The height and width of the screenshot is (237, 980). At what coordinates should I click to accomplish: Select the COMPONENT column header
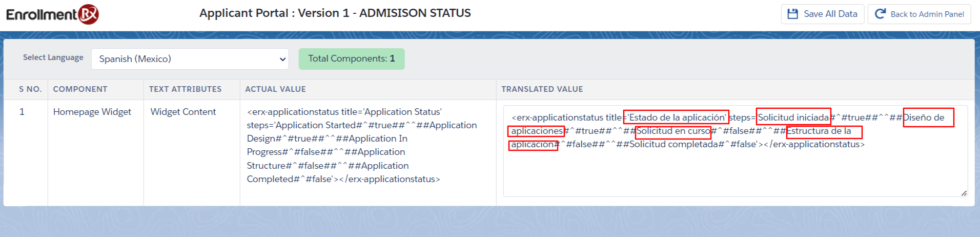80,89
